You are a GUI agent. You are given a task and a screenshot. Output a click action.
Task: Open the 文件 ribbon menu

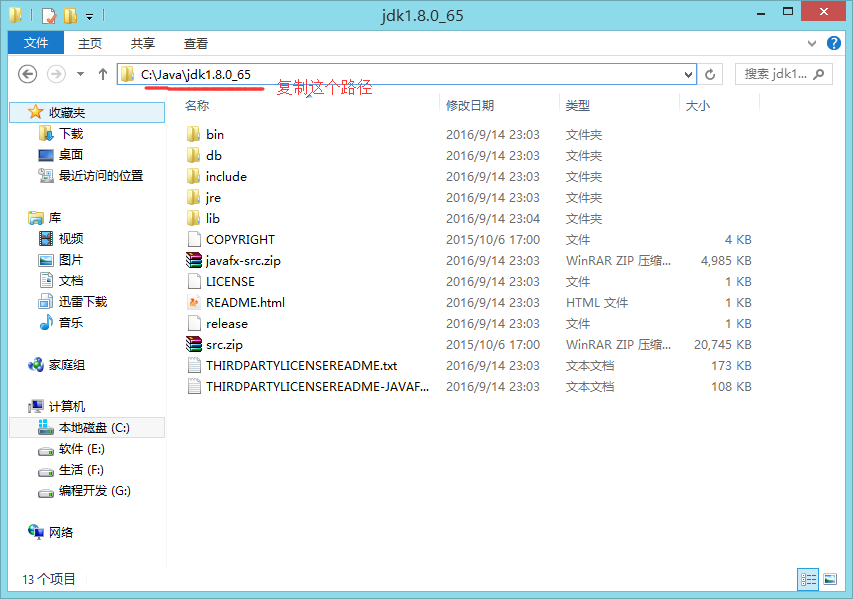tap(36, 43)
